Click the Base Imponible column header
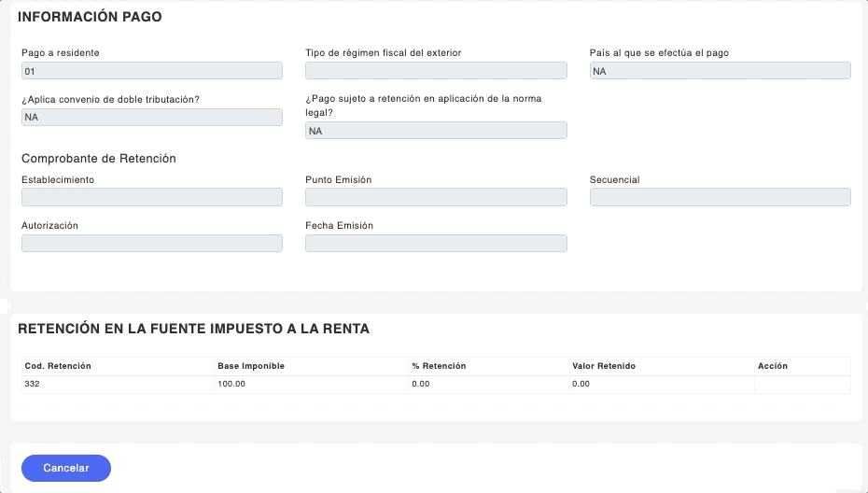This screenshot has height=493, width=868. (x=251, y=366)
